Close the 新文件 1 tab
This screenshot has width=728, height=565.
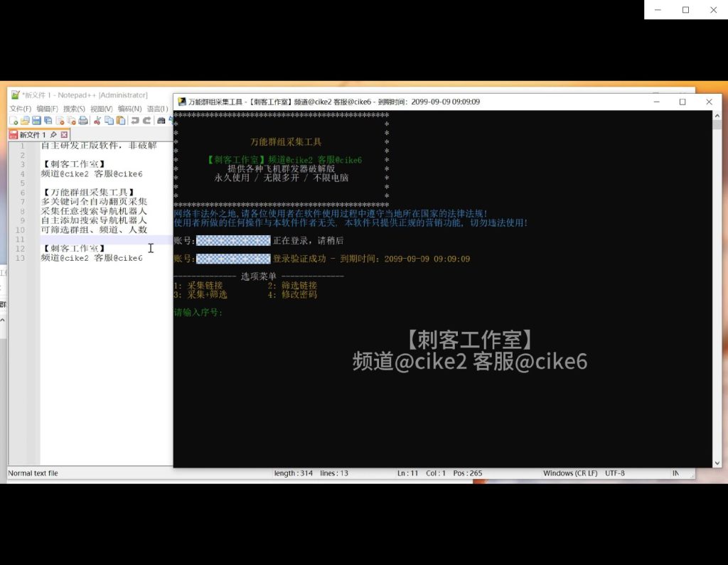[64, 134]
